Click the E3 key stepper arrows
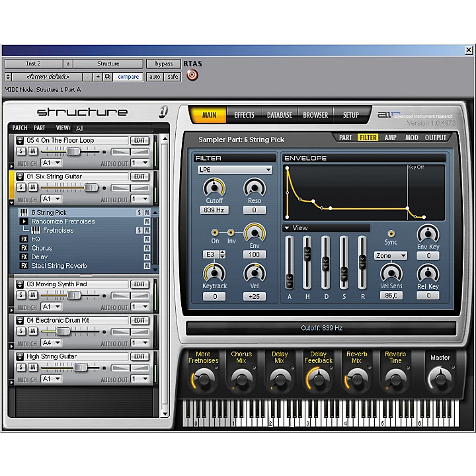 point(223,255)
